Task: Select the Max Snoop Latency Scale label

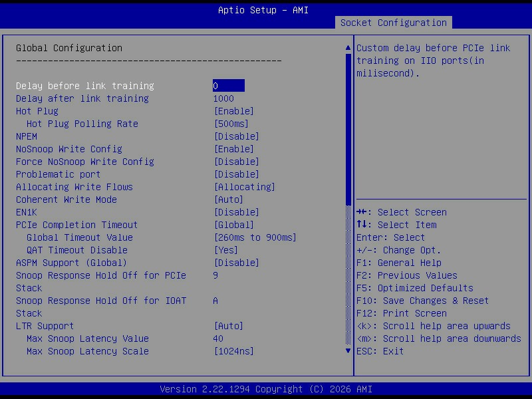Action: pos(88,352)
